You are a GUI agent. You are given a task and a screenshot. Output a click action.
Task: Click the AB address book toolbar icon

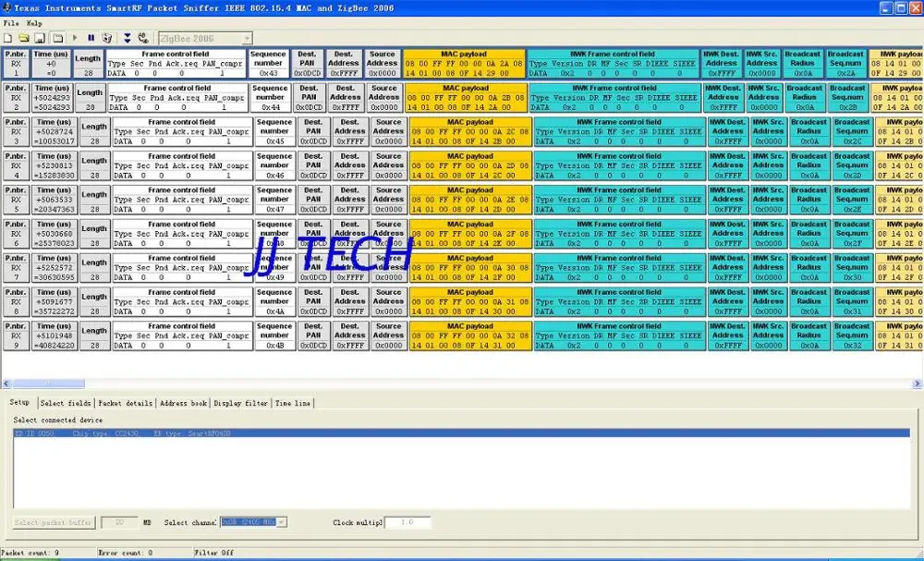[x=143, y=38]
